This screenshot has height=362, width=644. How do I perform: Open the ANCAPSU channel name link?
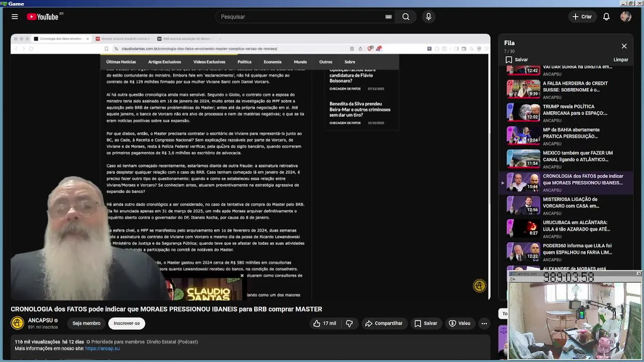pos(40,320)
